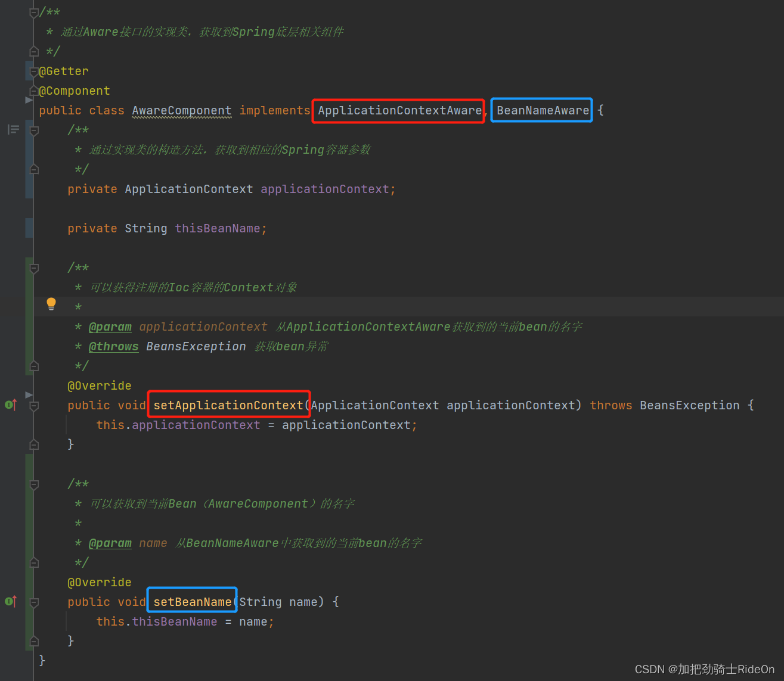This screenshot has width=784, height=681.
Task: Click the implements-method gutter icon beside setApplicationContext
Action: 11,405
